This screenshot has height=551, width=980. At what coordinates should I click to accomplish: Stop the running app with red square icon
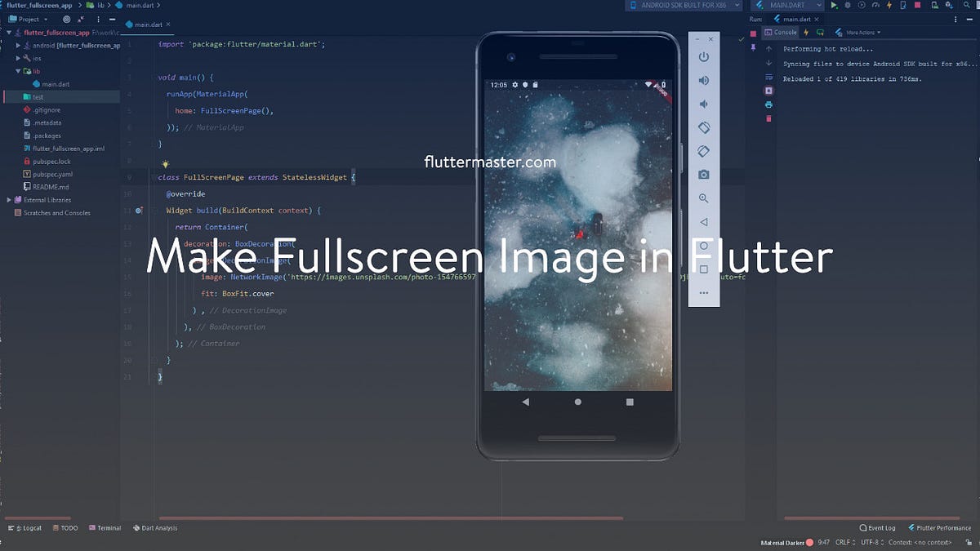[917, 5]
